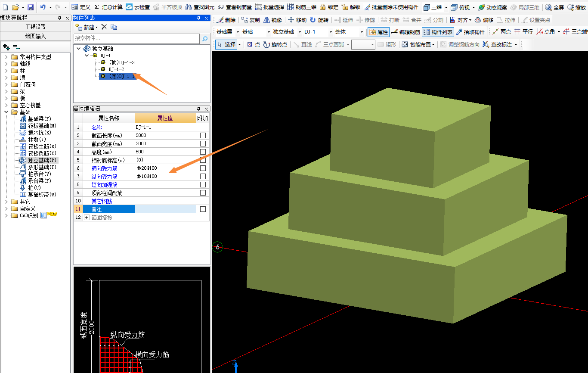Enable 动态观察 orbit view

click(492, 7)
